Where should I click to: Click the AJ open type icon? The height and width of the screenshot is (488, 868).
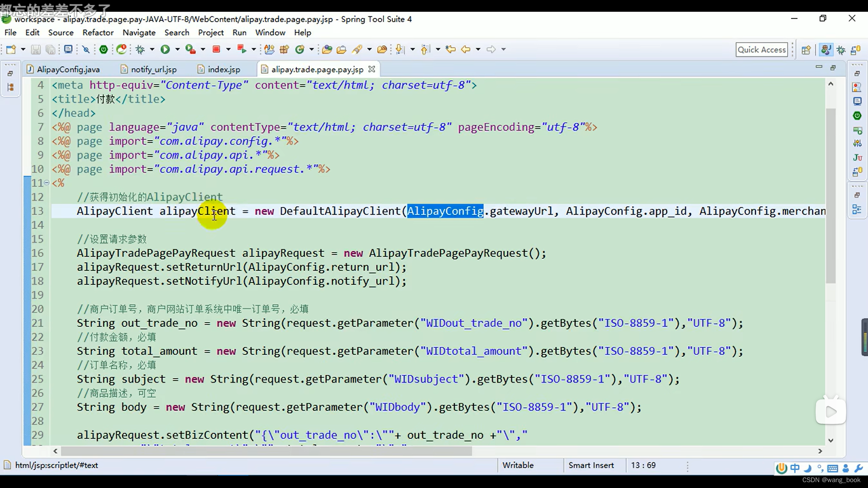click(x=269, y=49)
